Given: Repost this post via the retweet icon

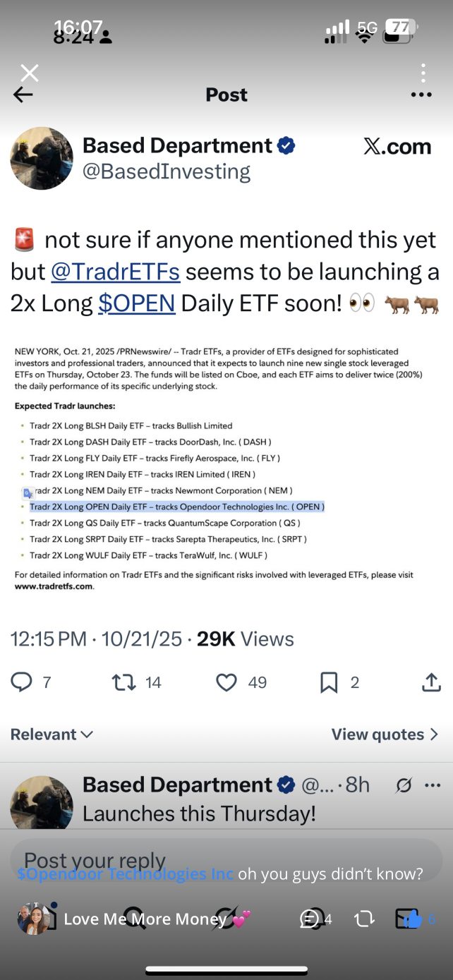Looking at the screenshot, I should point(124,682).
